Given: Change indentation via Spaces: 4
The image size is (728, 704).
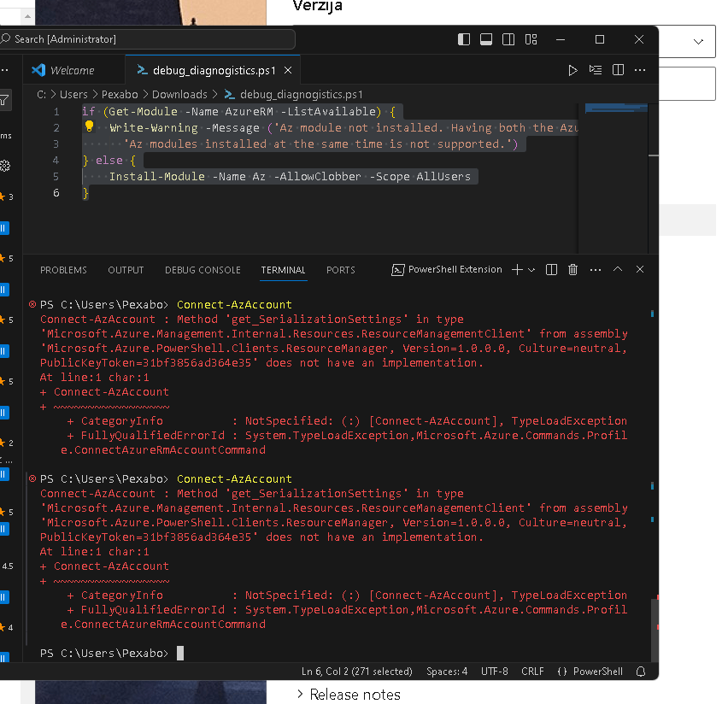Looking at the screenshot, I should tap(447, 672).
